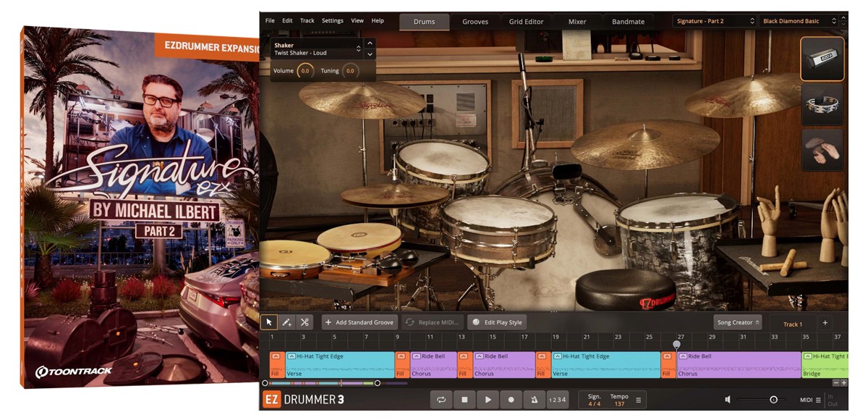Image resolution: width=868 pixels, height=420 pixels.
Task: Click Edit Play Style button
Action: click(496, 322)
